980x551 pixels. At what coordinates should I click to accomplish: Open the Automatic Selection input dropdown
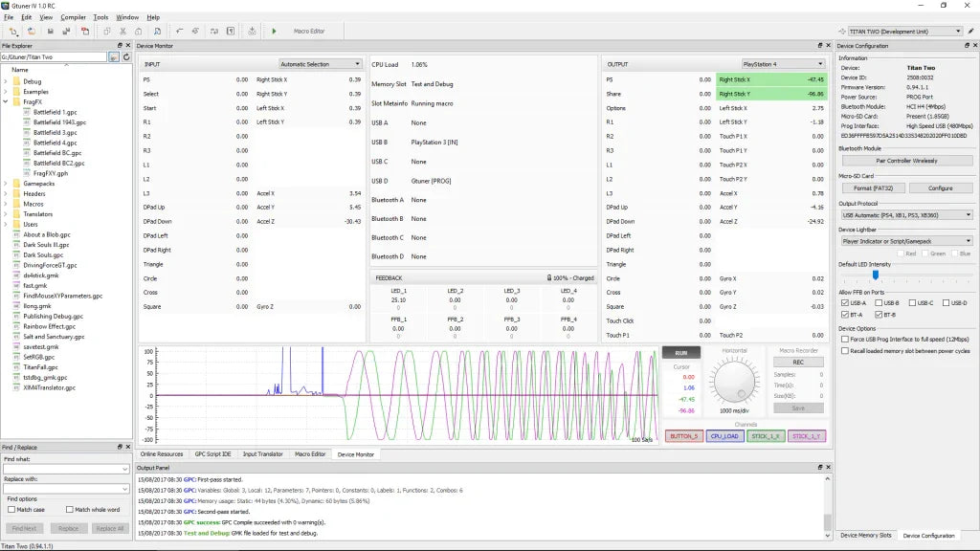point(320,64)
